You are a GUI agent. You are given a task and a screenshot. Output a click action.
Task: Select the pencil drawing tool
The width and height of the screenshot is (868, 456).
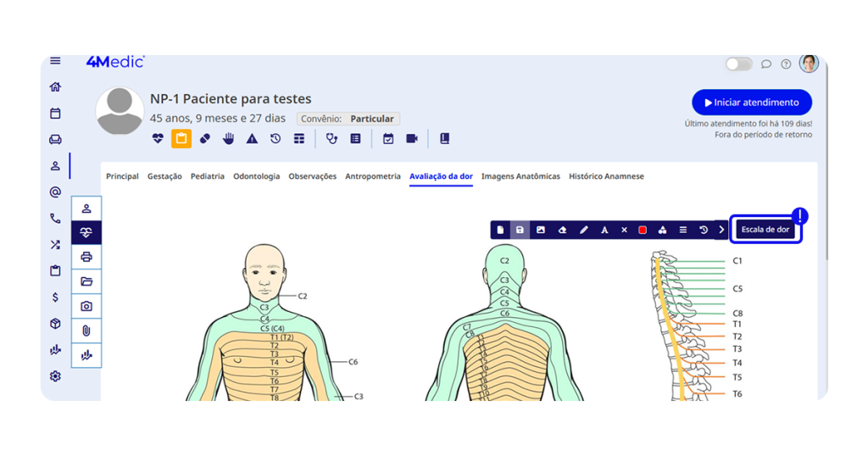tap(583, 230)
